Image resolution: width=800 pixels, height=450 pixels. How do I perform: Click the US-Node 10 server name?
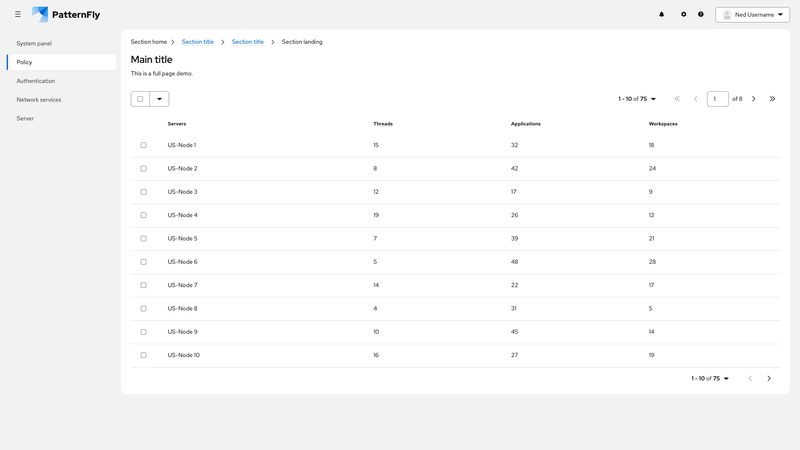pyautogui.click(x=184, y=355)
